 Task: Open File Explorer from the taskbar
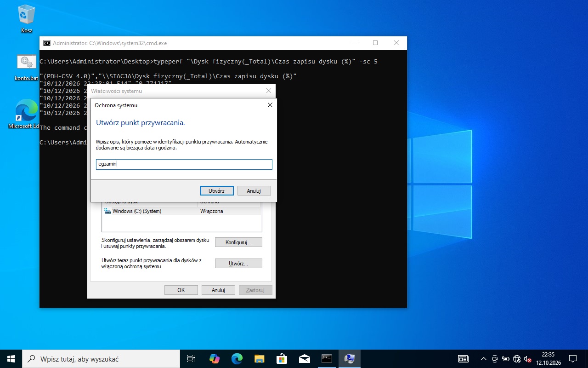(x=259, y=359)
